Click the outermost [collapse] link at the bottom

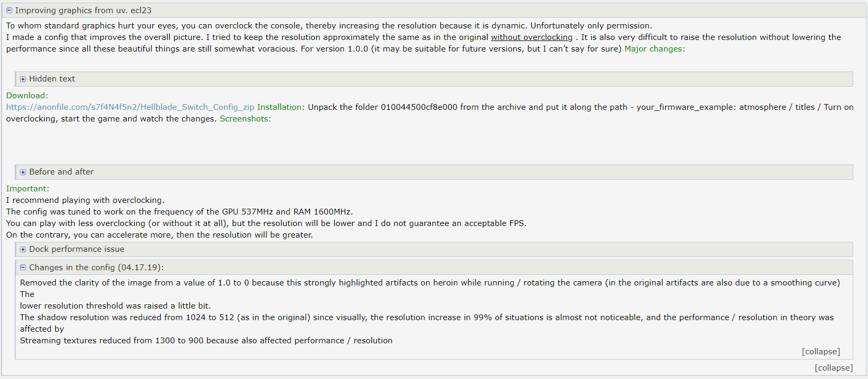pos(834,368)
